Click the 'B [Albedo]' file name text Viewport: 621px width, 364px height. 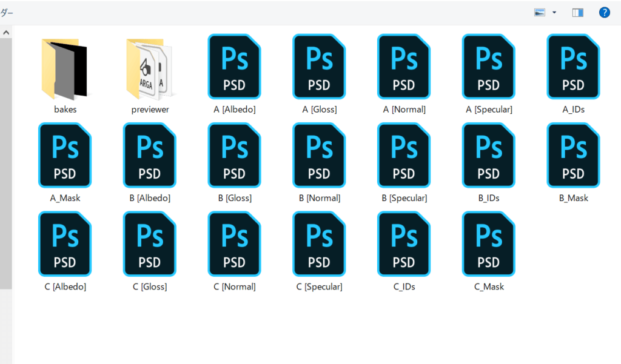150,198
